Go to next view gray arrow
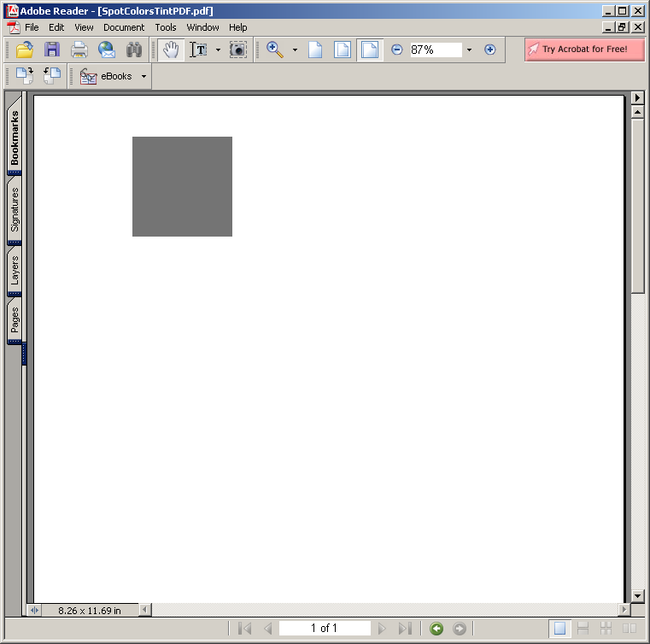Viewport: 650px width, 644px height. (x=459, y=629)
